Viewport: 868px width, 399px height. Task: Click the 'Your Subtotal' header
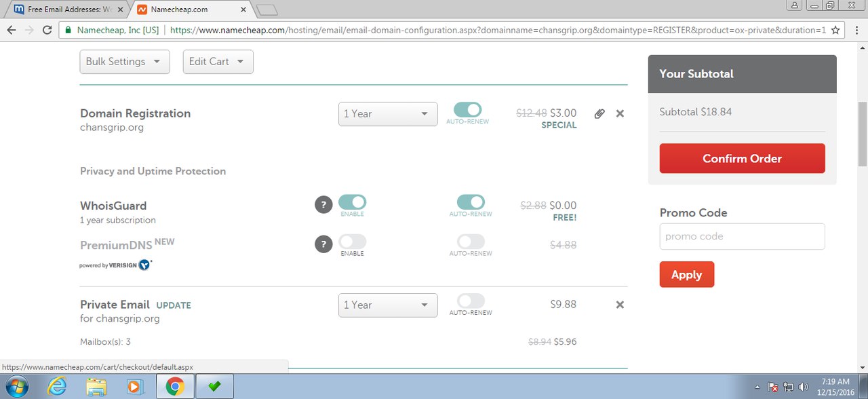click(x=696, y=74)
